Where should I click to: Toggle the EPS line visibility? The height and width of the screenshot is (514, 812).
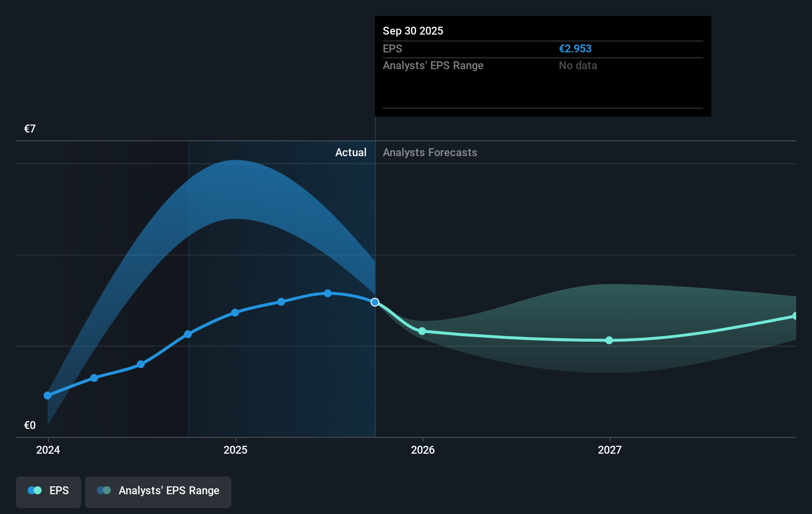click(x=48, y=492)
